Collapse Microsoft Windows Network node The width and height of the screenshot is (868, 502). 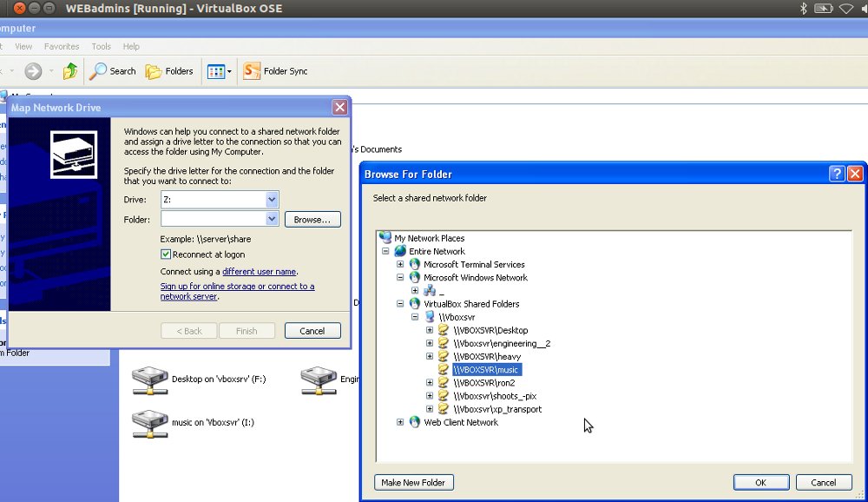tap(400, 278)
